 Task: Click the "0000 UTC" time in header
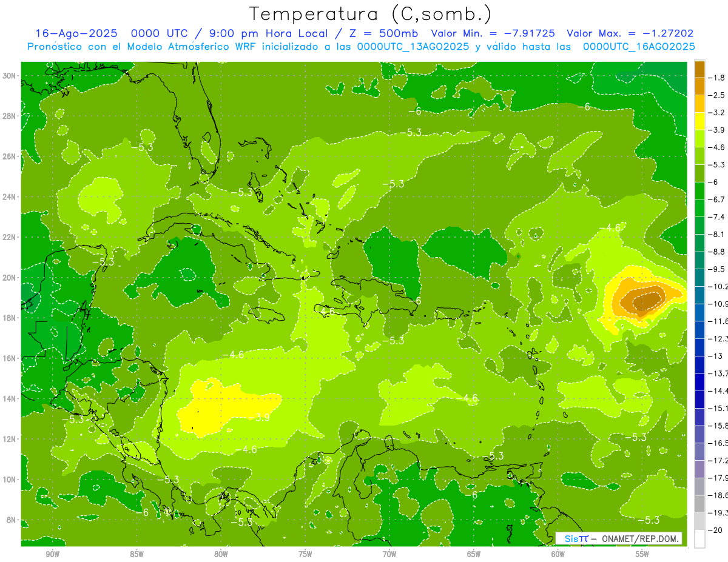[158, 33]
